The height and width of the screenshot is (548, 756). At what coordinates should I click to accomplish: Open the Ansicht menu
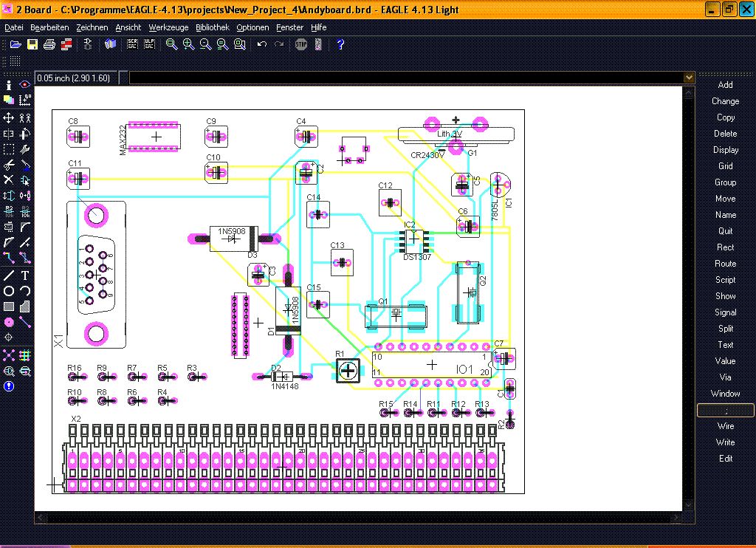[x=128, y=27]
